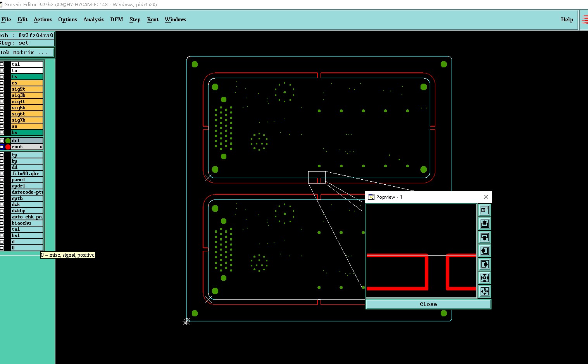This screenshot has height=364, width=588.
Task: Select the sig6t layer row
Action: tap(27, 114)
